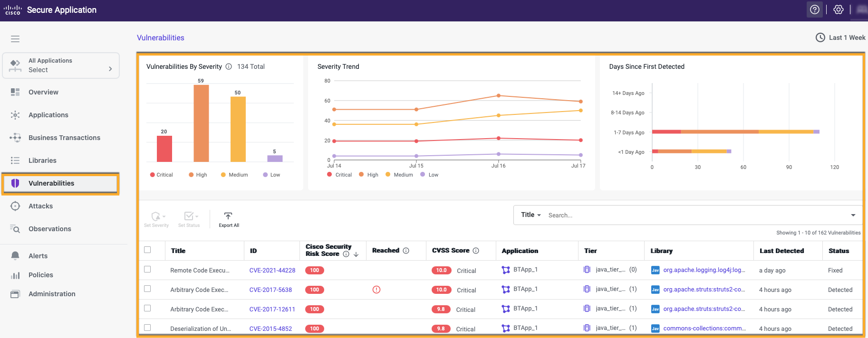Open Administration in the sidebar
Screen dimensions: 868x338
(x=52, y=294)
